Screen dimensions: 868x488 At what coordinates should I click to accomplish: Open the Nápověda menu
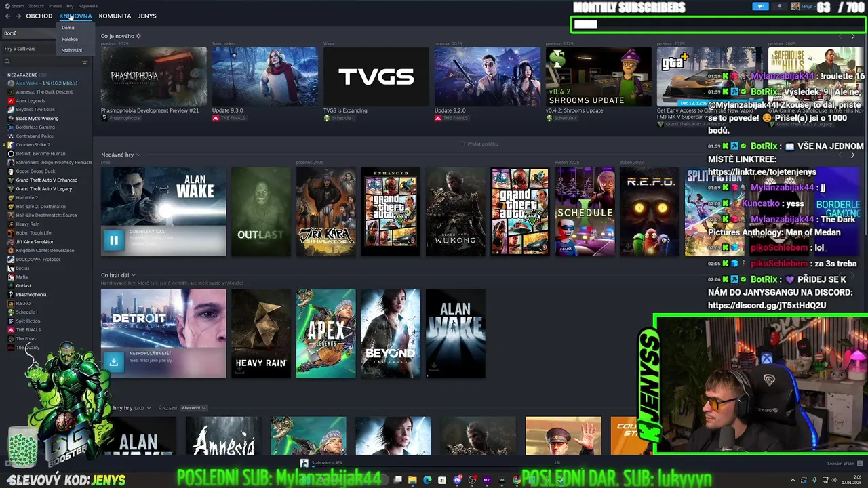click(x=87, y=6)
